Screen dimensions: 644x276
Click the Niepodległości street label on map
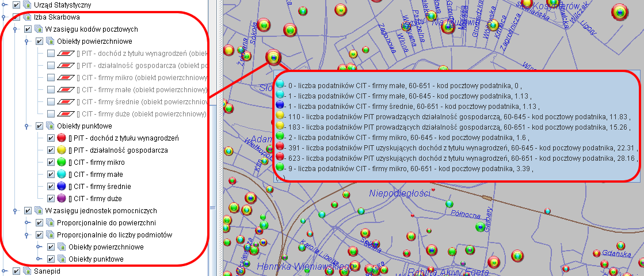[x=399, y=193]
